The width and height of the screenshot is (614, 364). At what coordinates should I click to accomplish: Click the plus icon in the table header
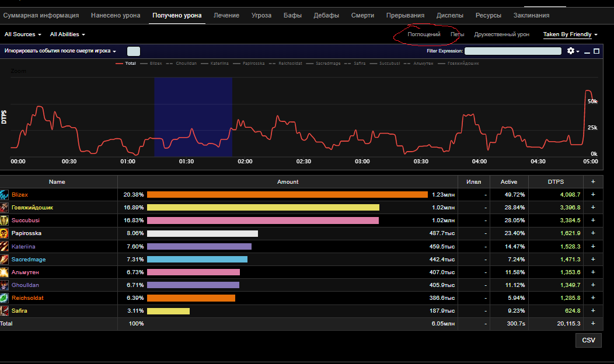[x=593, y=182]
